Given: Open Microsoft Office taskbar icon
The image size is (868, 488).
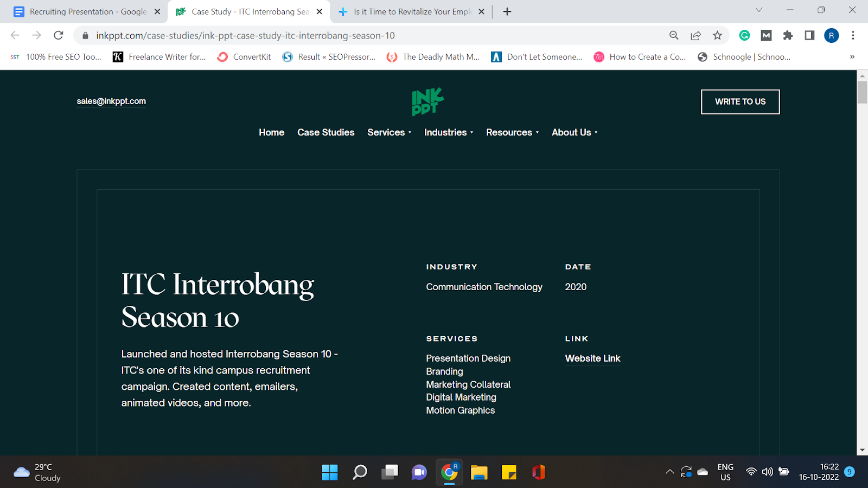Looking at the screenshot, I should point(539,472).
